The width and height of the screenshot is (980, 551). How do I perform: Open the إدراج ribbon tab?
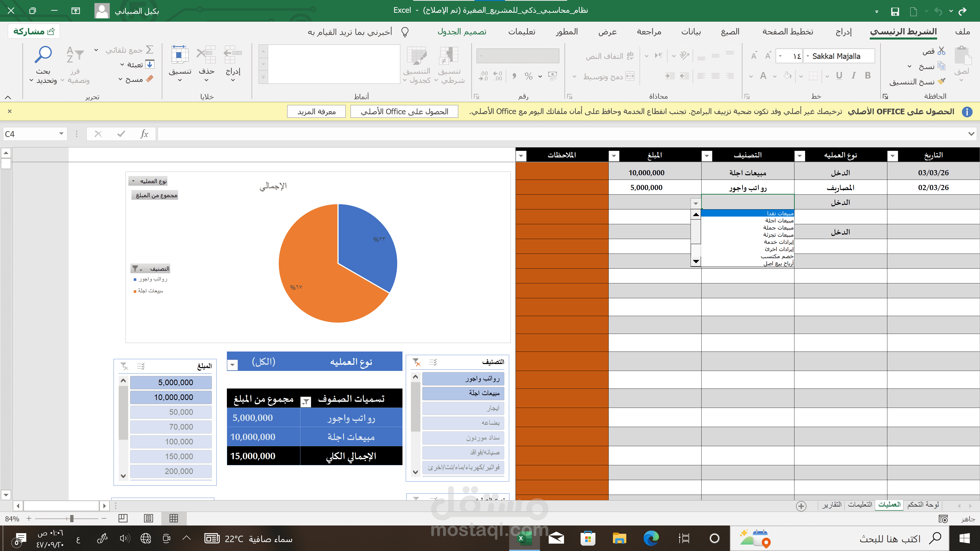pos(843,32)
